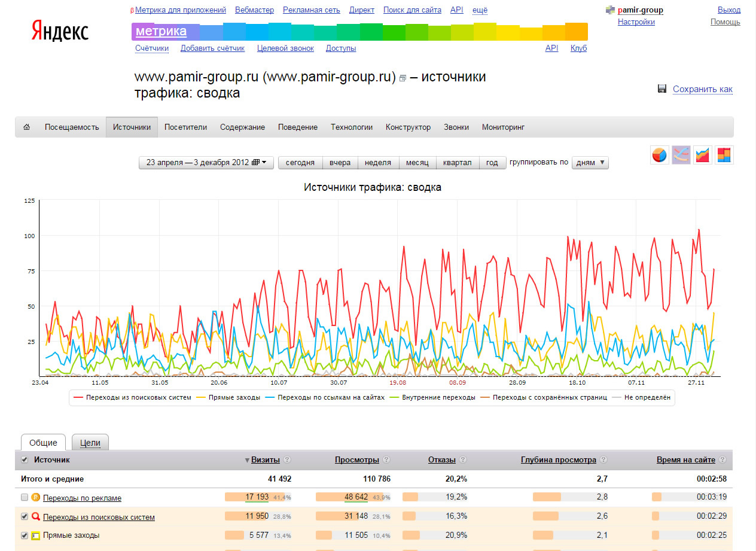Open the Конструктор menu
Image resolution: width=756 pixels, height=551 pixels.
[x=408, y=127]
